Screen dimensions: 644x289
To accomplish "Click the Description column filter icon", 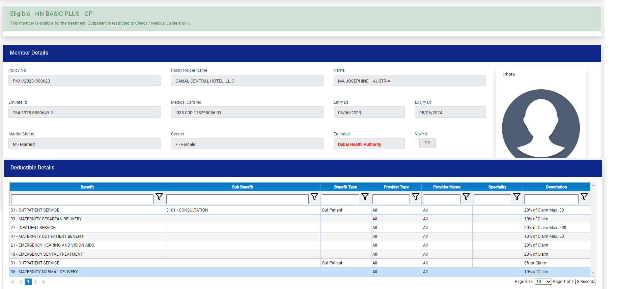I will click(x=584, y=197).
